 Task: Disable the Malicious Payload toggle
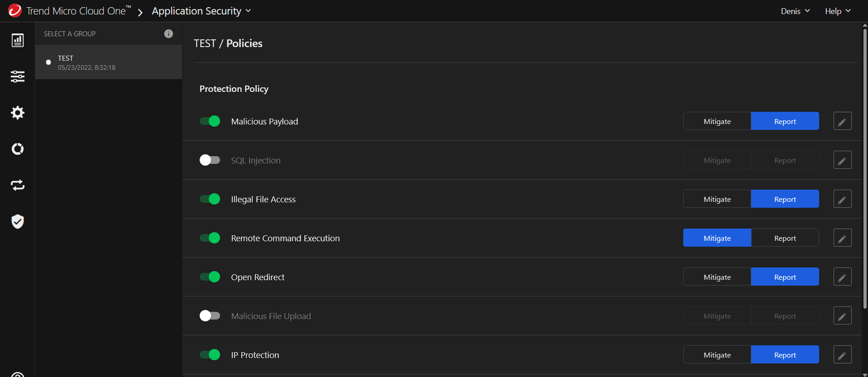click(210, 121)
